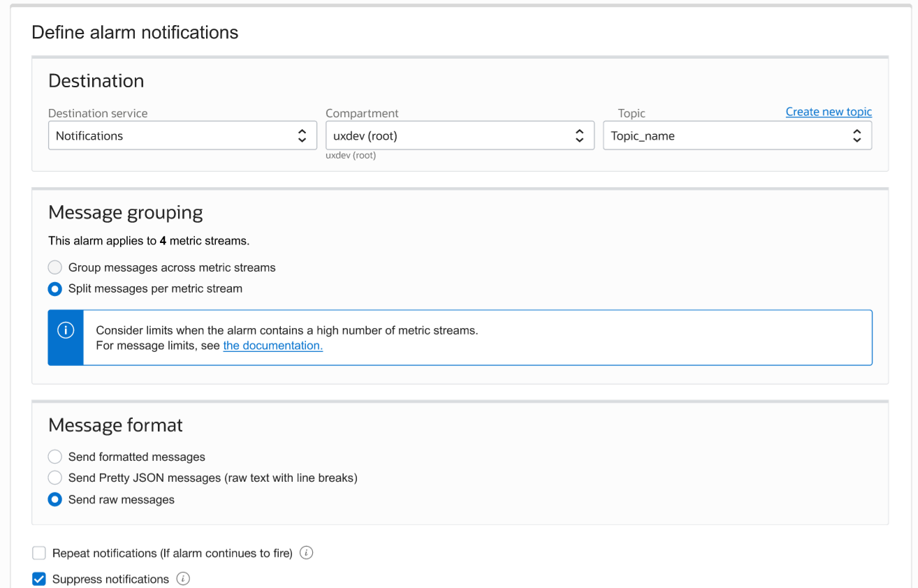Click the Topic dropdown arrows icon
The image size is (918, 588).
(857, 136)
